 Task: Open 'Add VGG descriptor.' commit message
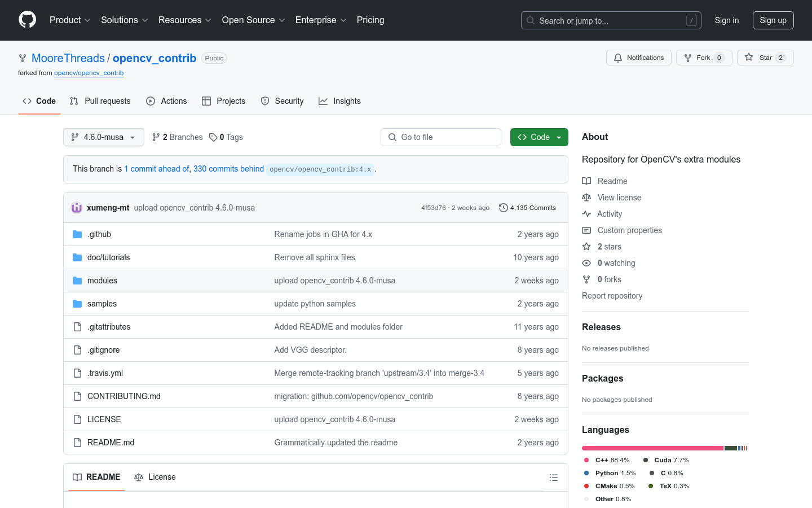tap(310, 350)
